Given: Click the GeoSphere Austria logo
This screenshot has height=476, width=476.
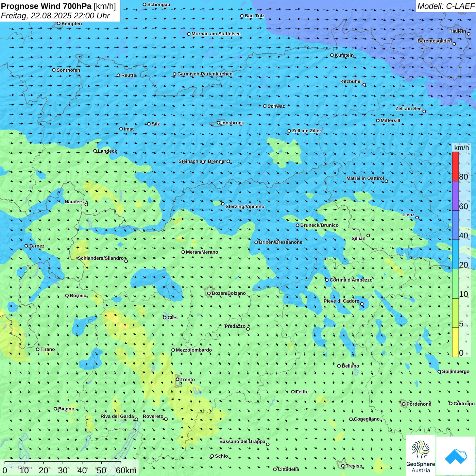Looking at the screenshot, I should 421,455.
